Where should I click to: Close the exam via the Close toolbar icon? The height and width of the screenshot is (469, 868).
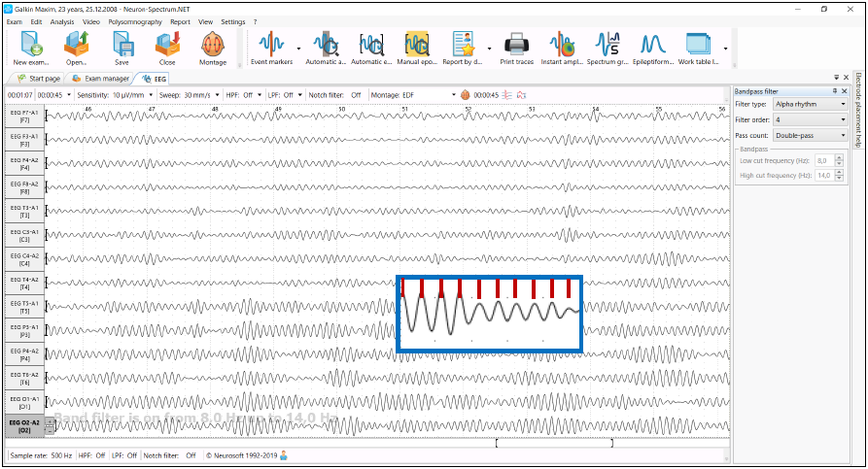click(x=167, y=45)
